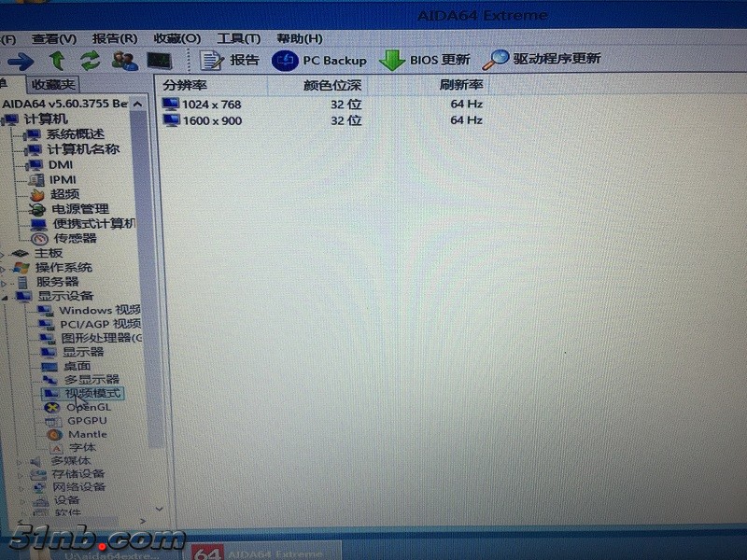Select 操作系统 in the tree
This screenshot has width=747, height=560.
point(63,267)
